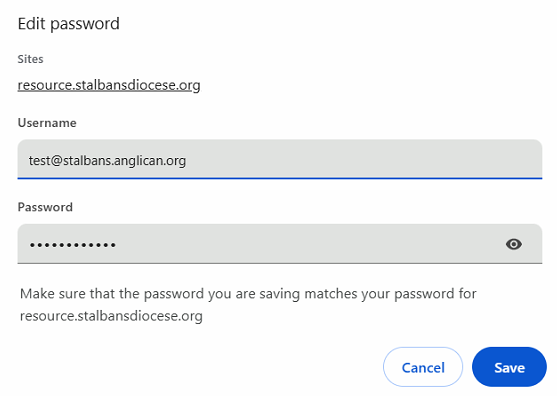
Task: Place cursor in the masked password dots
Action: pyautogui.click(x=72, y=245)
